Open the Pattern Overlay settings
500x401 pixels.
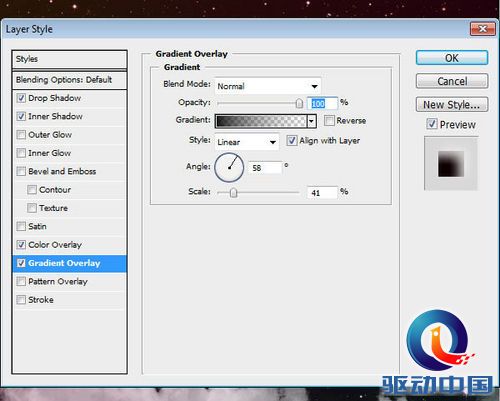point(58,282)
